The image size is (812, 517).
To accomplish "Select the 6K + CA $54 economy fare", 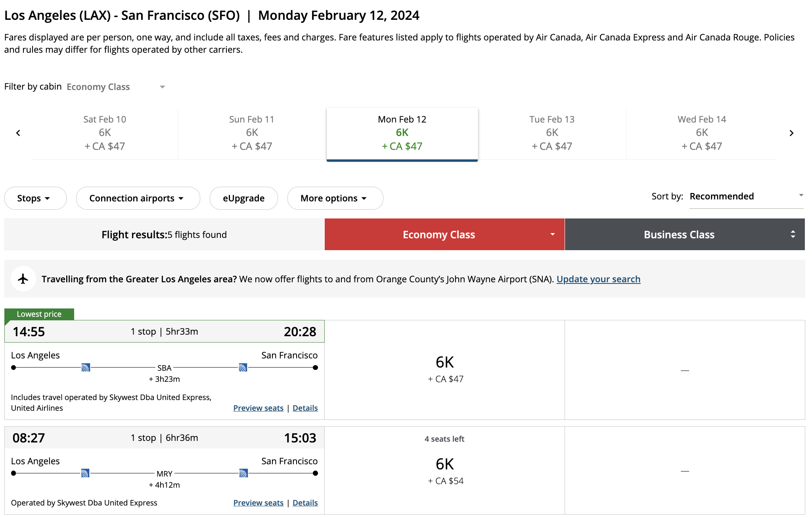I will pyautogui.click(x=445, y=471).
